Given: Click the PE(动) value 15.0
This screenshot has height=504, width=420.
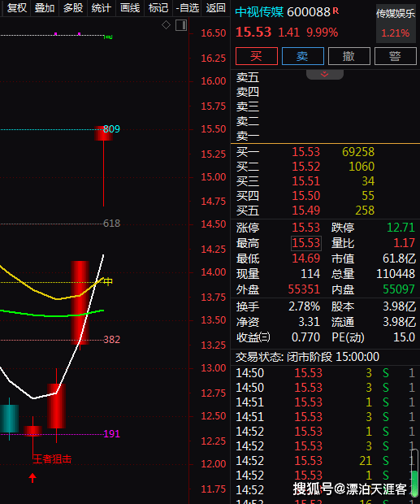Looking at the screenshot, I should pos(405,337).
